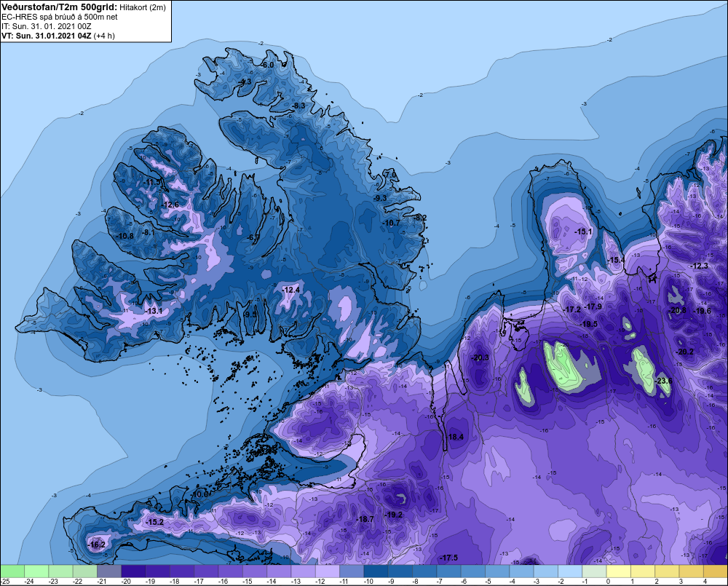Click the valid time 'VT: Sun. 31.01.2021 04Z (+4 h)'
This screenshot has height=586, width=728.
(x=58, y=36)
